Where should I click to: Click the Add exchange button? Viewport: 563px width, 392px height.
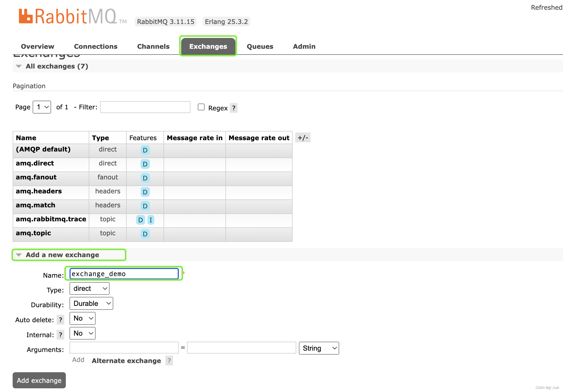point(39,380)
